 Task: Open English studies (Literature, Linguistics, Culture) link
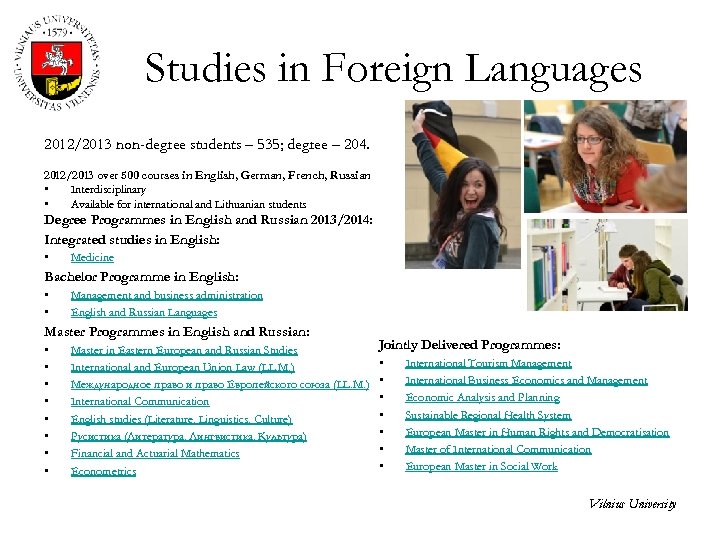[x=181, y=419]
